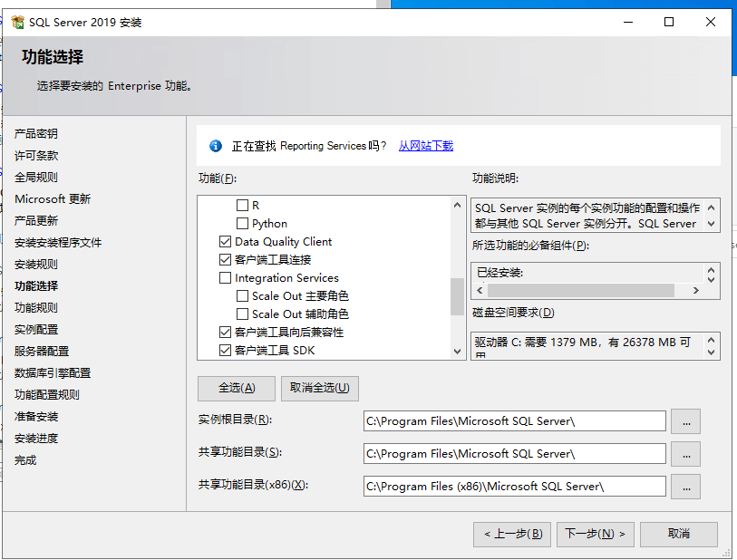Select 功能规则 step in sidebar
This screenshot has height=560, width=737.
(36, 308)
